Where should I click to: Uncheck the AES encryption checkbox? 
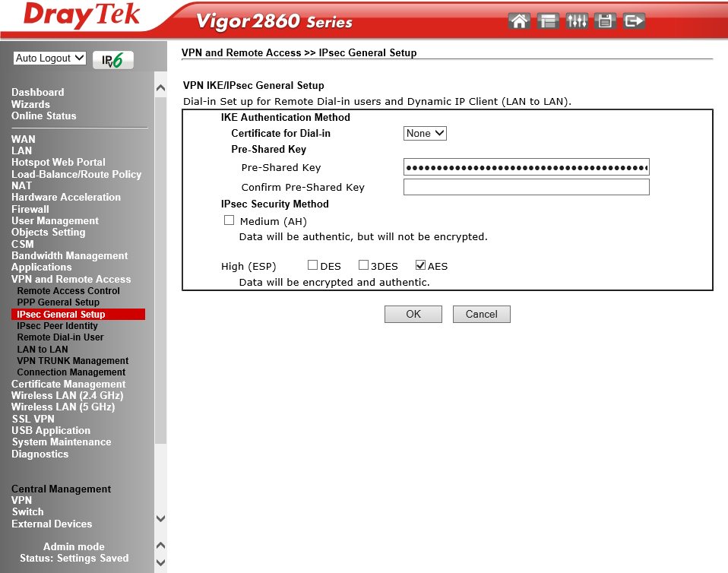tap(420, 264)
